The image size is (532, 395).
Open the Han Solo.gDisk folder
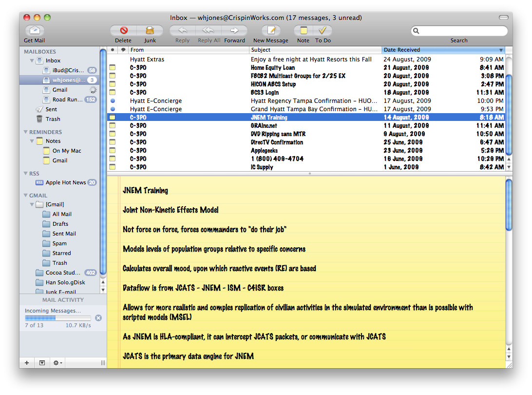coord(60,282)
